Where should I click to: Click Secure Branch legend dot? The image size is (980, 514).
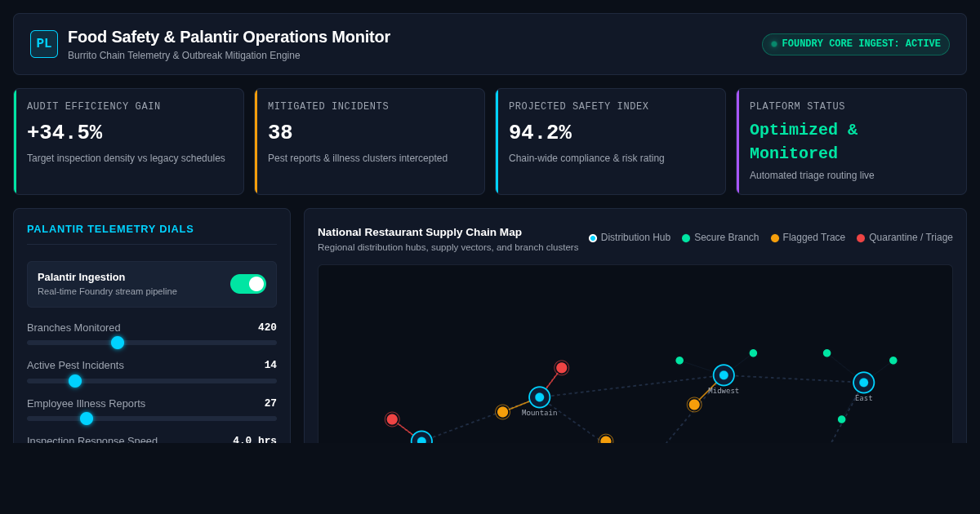pos(686,238)
